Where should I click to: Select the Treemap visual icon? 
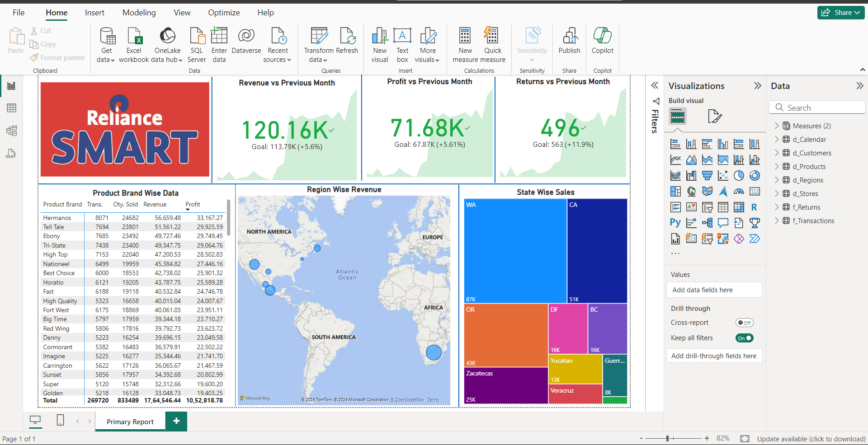[x=675, y=192]
